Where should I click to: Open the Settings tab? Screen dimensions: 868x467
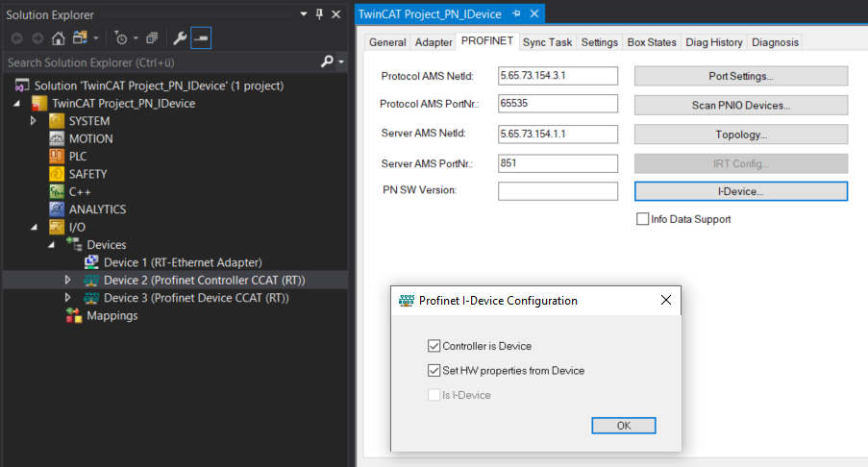pos(599,42)
